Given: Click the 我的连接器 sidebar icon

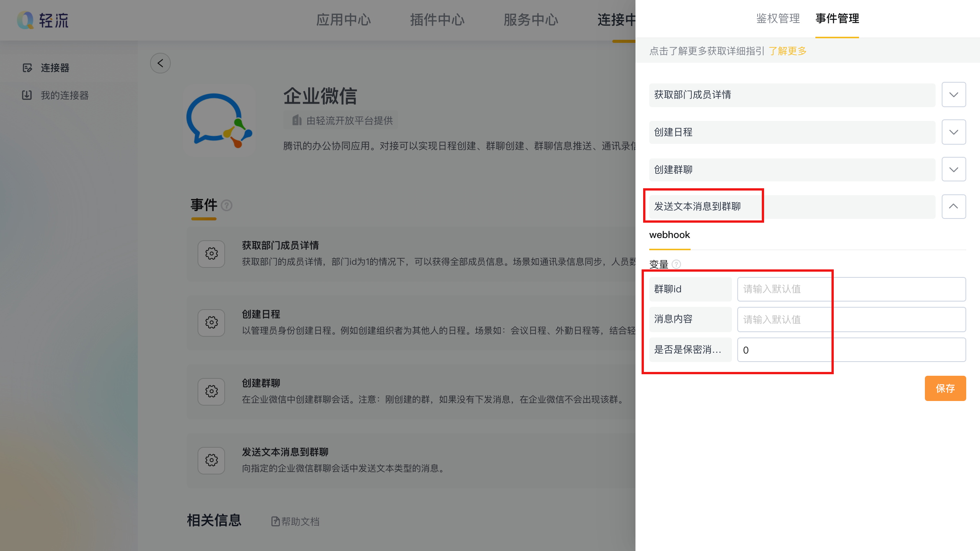Looking at the screenshot, I should (27, 95).
